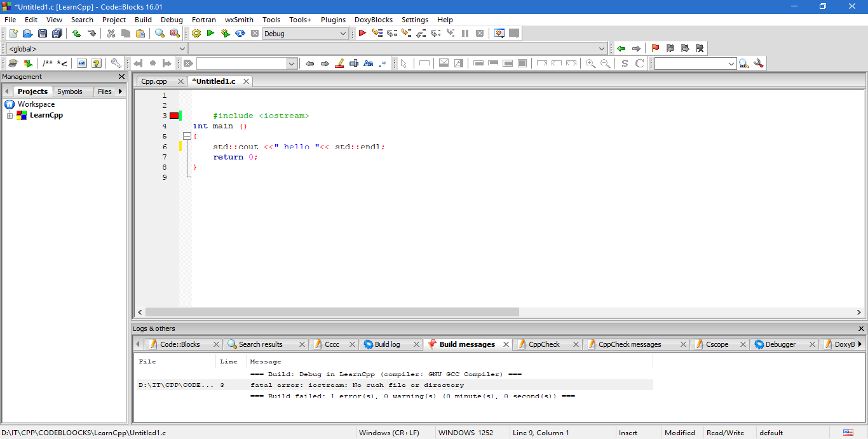Click the editor horizontal scrollbar
The width and height of the screenshot is (868, 439).
pos(332,312)
